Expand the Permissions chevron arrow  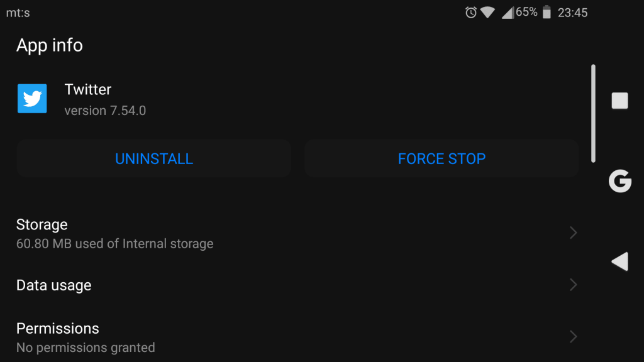click(574, 337)
